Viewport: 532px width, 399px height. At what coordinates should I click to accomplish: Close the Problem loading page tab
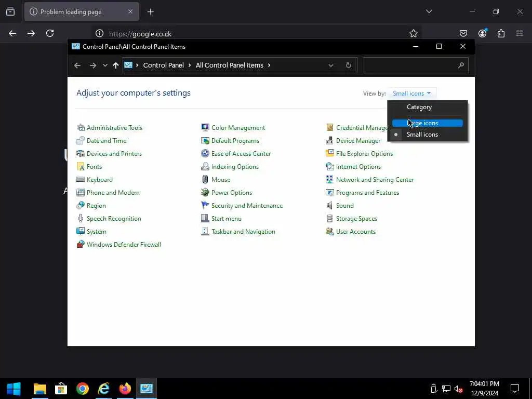coord(130,12)
